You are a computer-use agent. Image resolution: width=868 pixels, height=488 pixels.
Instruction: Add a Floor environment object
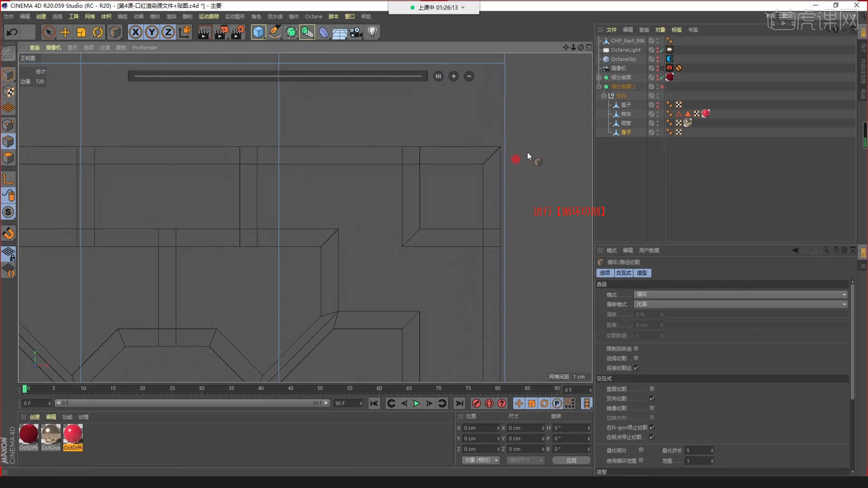coord(340,32)
